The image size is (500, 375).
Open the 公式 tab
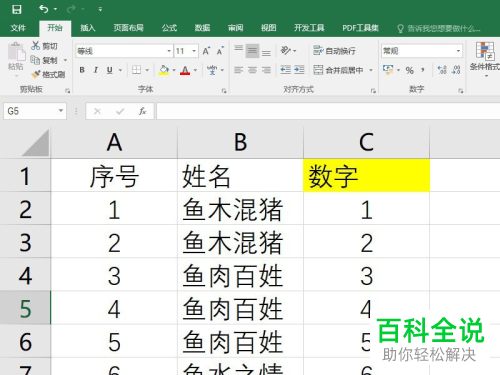(x=169, y=28)
